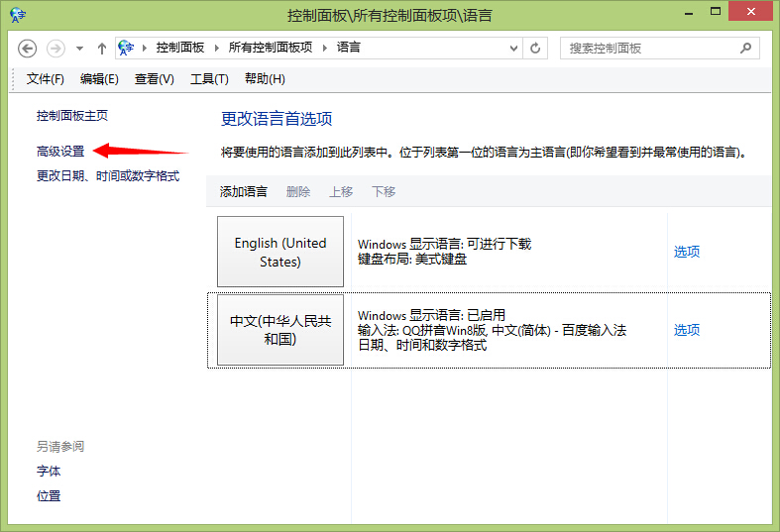
Task: Open 选项 for English (United States)
Action: coord(687,252)
